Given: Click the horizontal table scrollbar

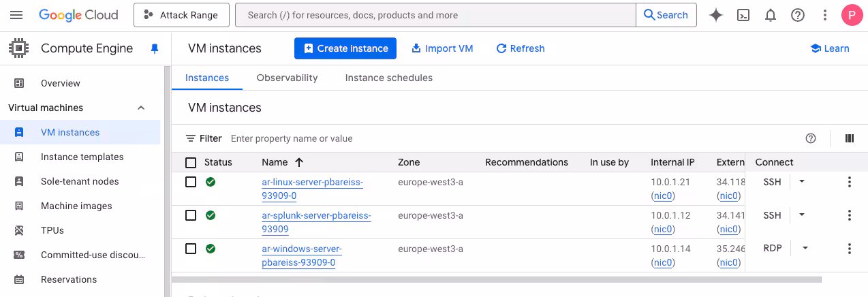Looking at the screenshot, I should (496, 279).
